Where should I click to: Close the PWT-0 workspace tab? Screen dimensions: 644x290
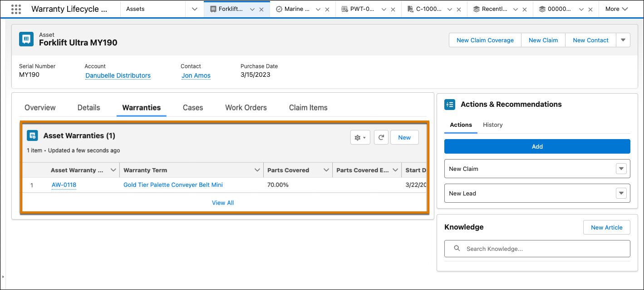pos(393,8)
